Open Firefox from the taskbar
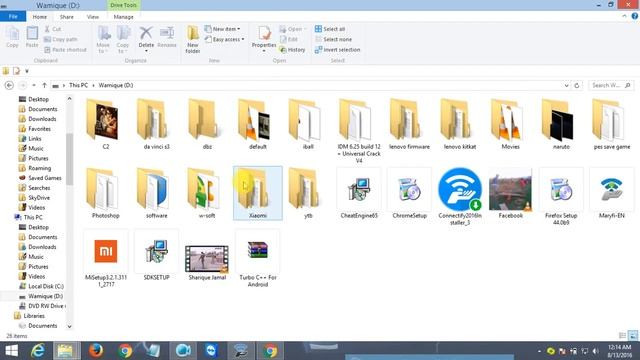Viewport: 640px width, 360px height. (96, 351)
